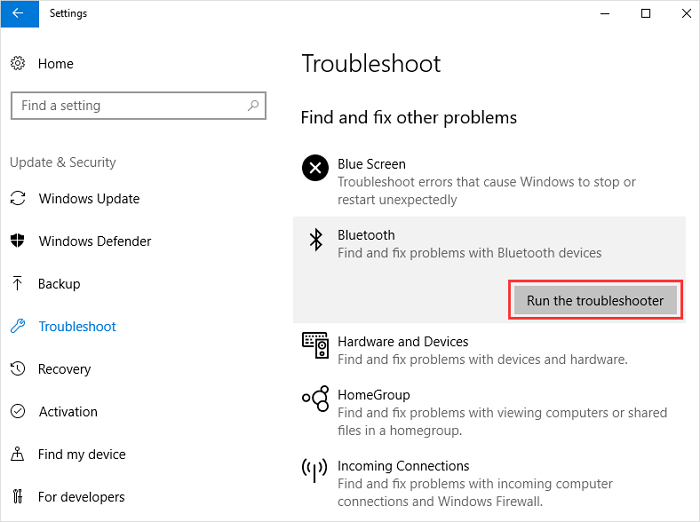The height and width of the screenshot is (522, 700).
Task: Click the Find my device icon
Action: pyautogui.click(x=18, y=454)
